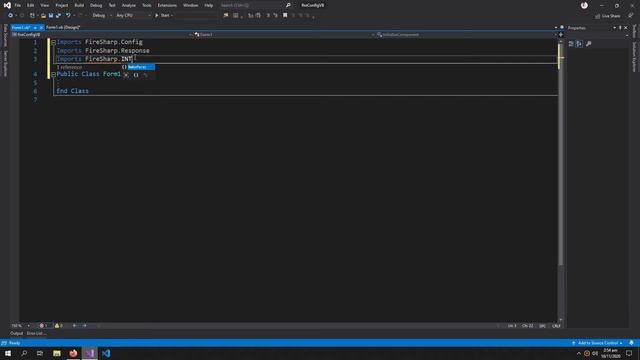Open the Build menu
This screenshot has width=640, height=360.
(79, 5)
